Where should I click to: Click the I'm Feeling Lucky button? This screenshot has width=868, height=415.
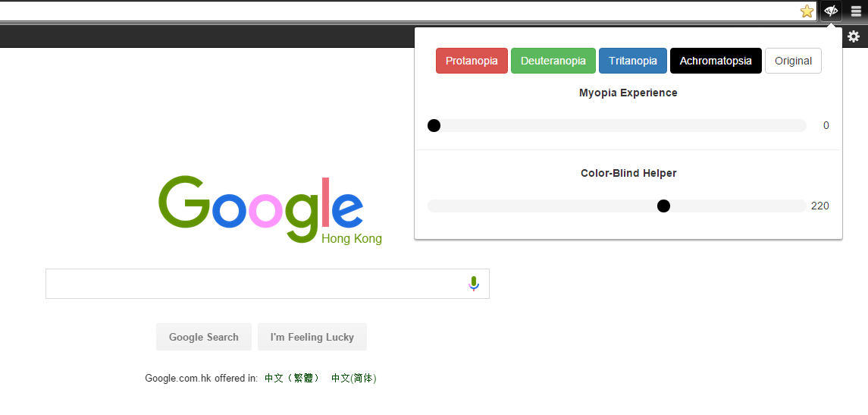[x=312, y=337]
